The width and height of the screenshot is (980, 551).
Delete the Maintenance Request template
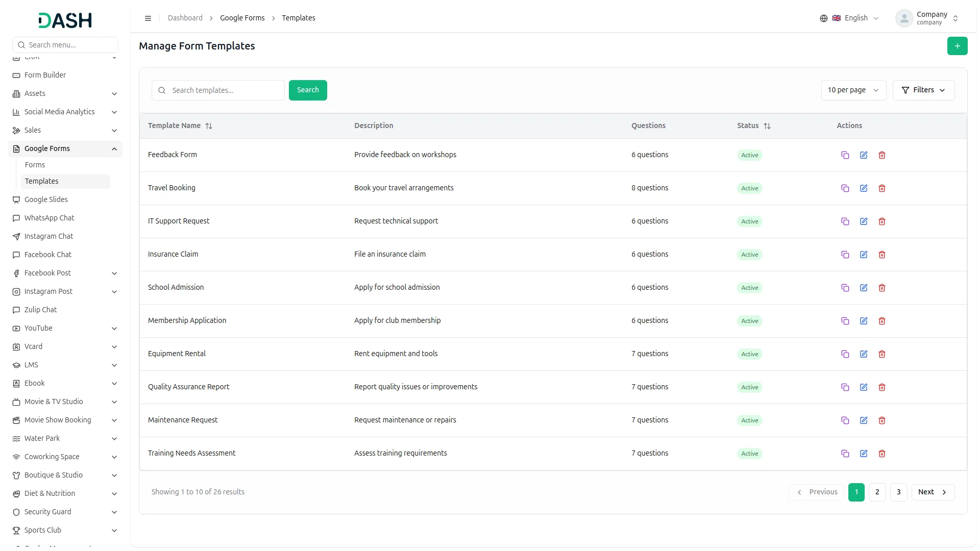882,420
